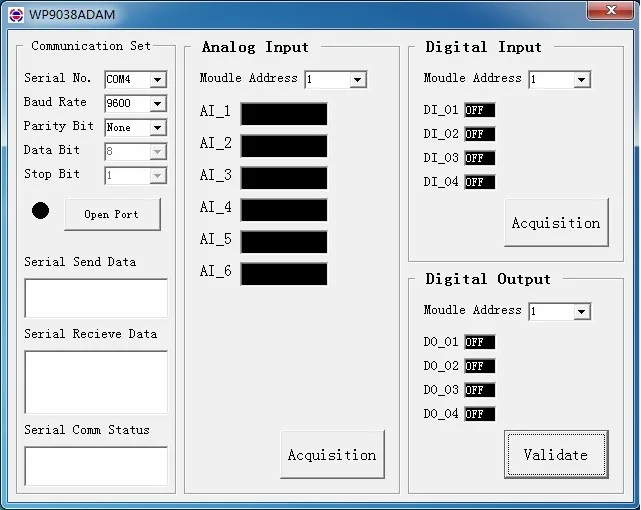
Task: Expand Digital Input Moudle Address dropdown
Action: pyautogui.click(x=581, y=79)
